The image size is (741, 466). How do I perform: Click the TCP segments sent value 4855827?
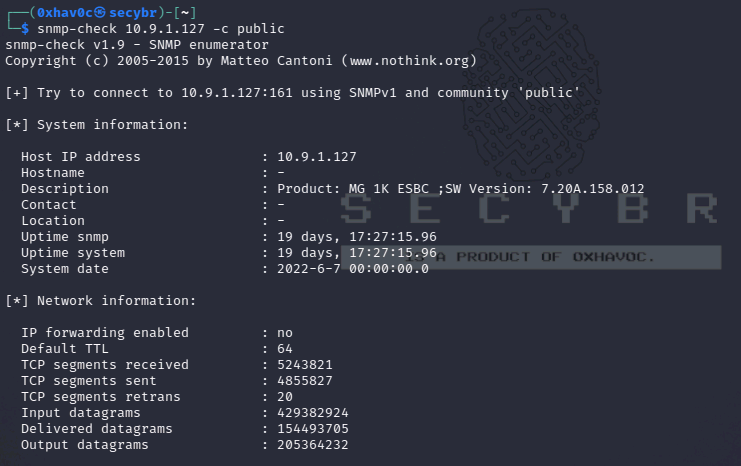[x=304, y=381]
